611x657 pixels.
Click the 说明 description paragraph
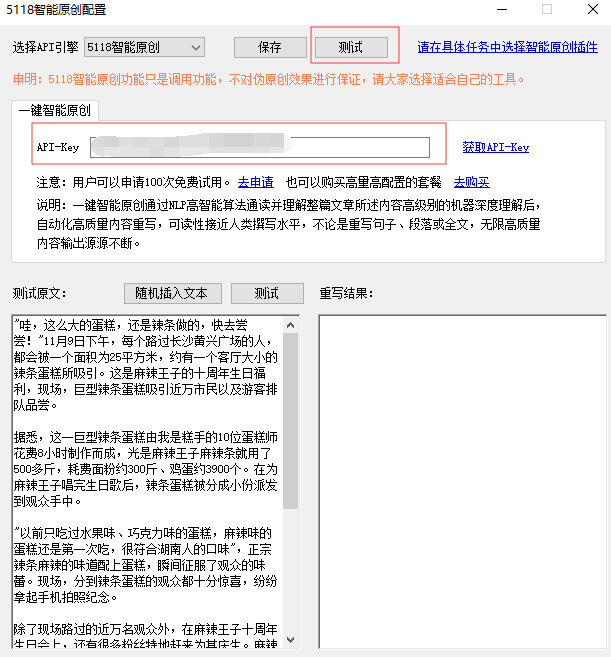tap(289, 224)
